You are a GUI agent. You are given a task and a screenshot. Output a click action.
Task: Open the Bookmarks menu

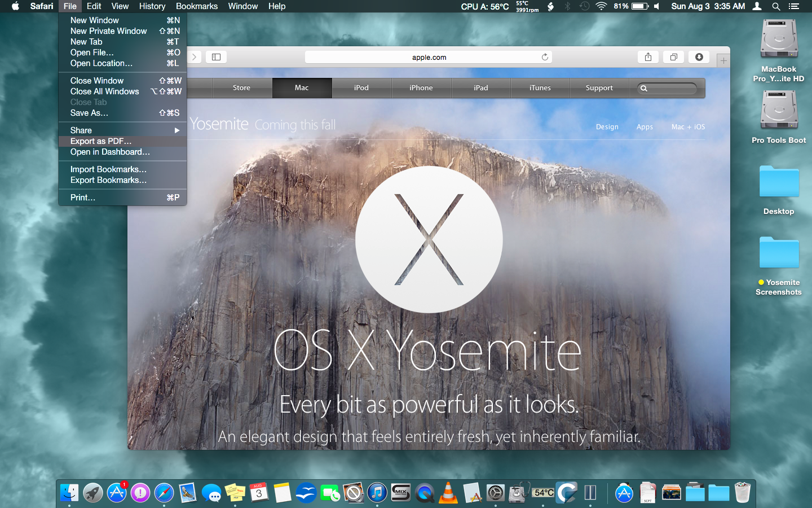(x=197, y=6)
